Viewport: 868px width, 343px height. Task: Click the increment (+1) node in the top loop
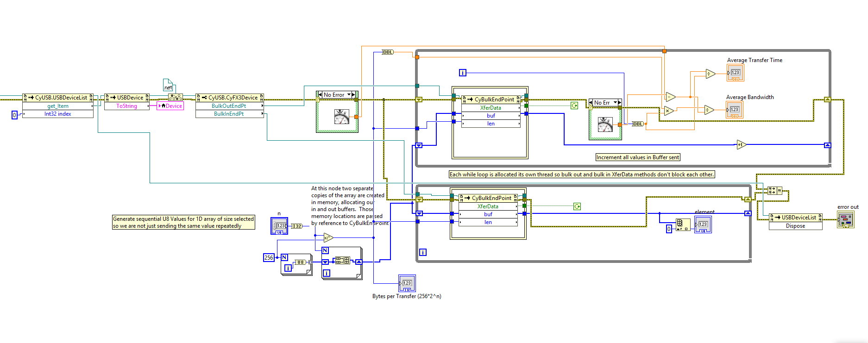(741, 144)
